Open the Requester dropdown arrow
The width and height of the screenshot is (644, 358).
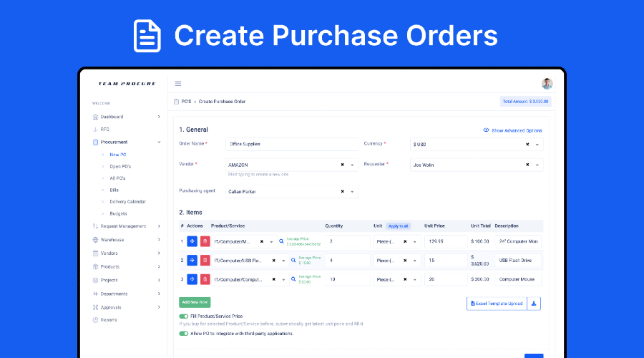[x=537, y=165]
